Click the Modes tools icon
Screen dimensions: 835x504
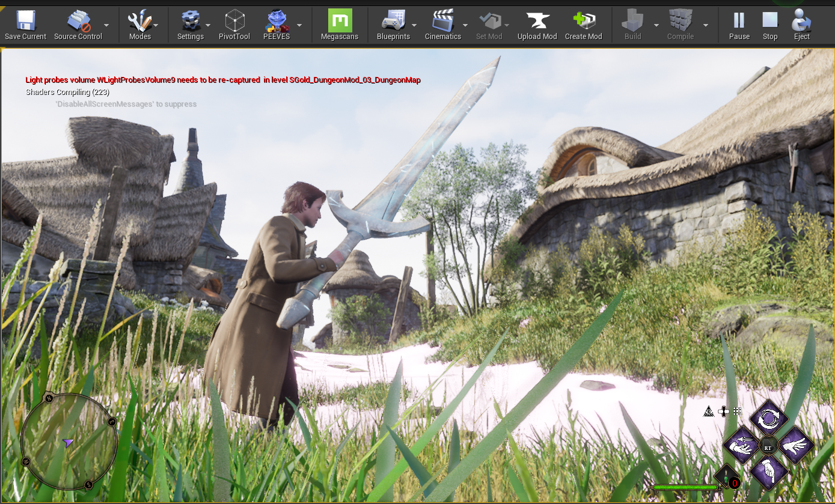[139, 21]
